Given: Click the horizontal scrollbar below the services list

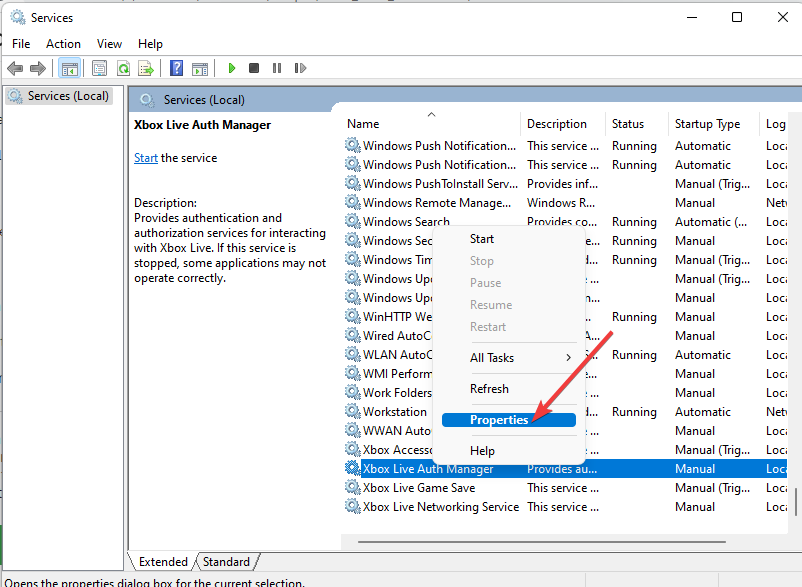Looking at the screenshot, I should [x=542, y=541].
